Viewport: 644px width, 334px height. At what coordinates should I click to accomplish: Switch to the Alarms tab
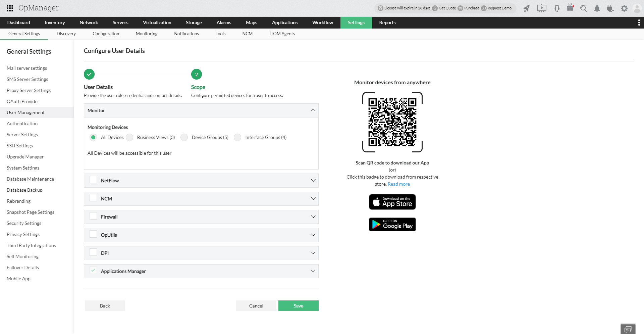(x=224, y=22)
